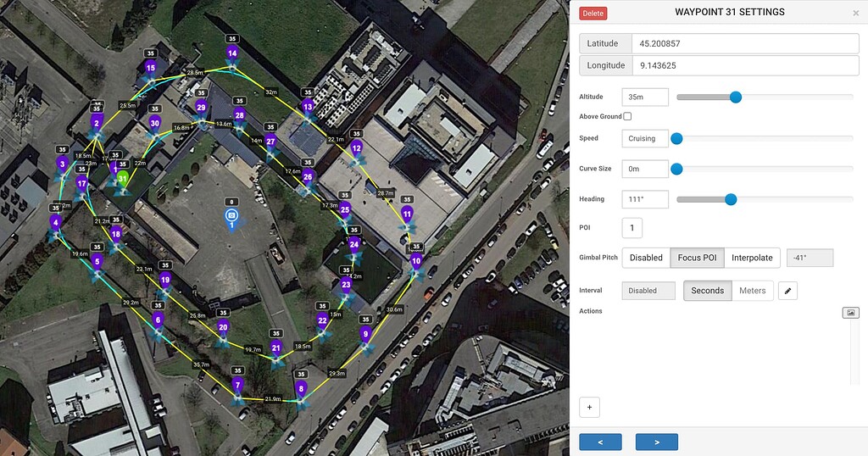Screen dimensions: 868x456
Task: Click waypoint marker 24 on the map
Action: point(354,245)
